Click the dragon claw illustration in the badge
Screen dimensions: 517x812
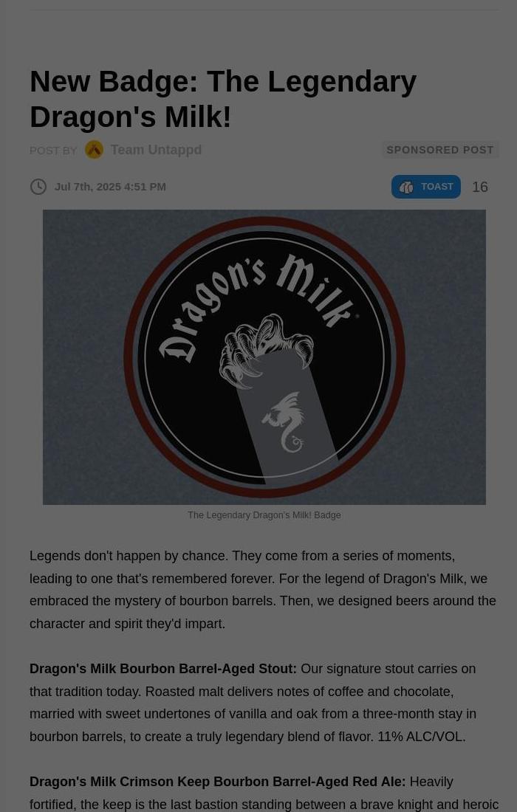(x=266, y=350)
